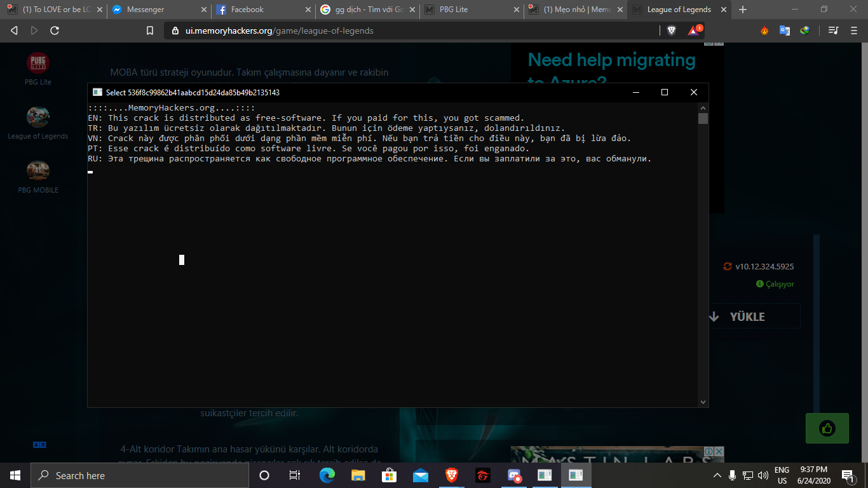The image size is (868, 488).
Task: Open notification action center
Action: [x=847, y=475]
